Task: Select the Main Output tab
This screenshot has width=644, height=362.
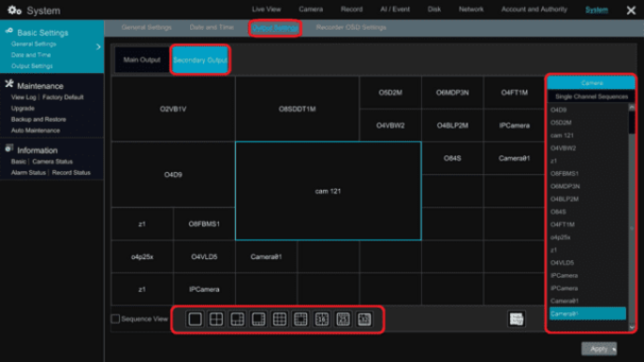Action: [141, 60]
